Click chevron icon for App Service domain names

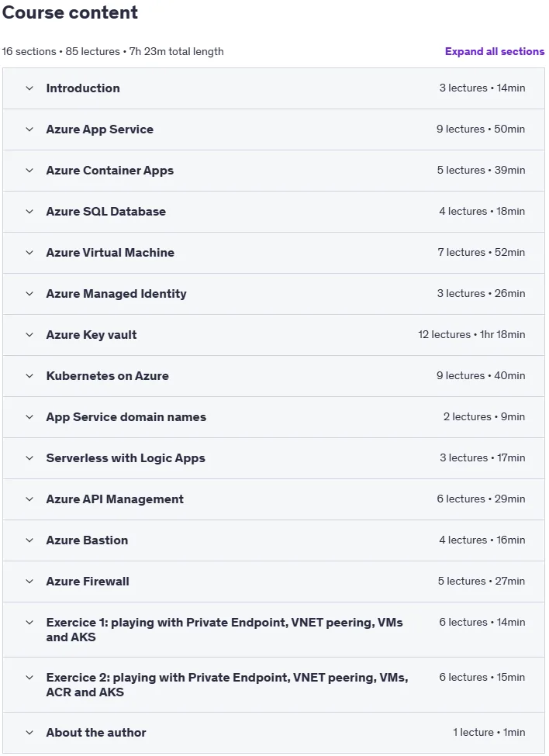point(29,417)
